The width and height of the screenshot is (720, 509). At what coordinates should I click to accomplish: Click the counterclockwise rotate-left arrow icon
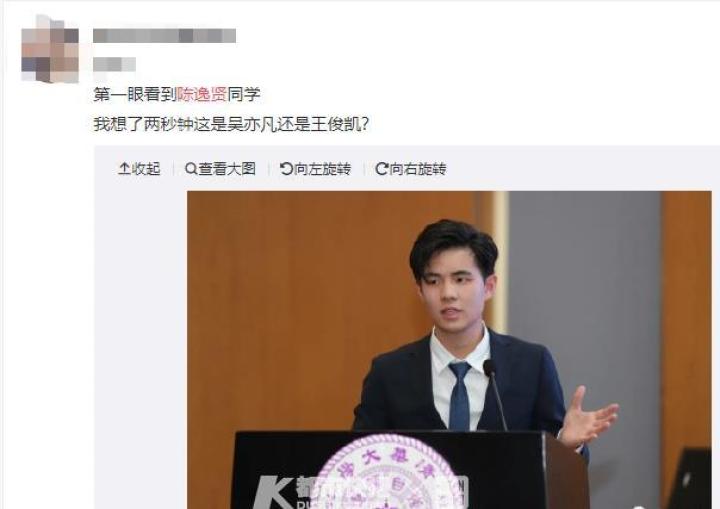(x=286, y=169)
